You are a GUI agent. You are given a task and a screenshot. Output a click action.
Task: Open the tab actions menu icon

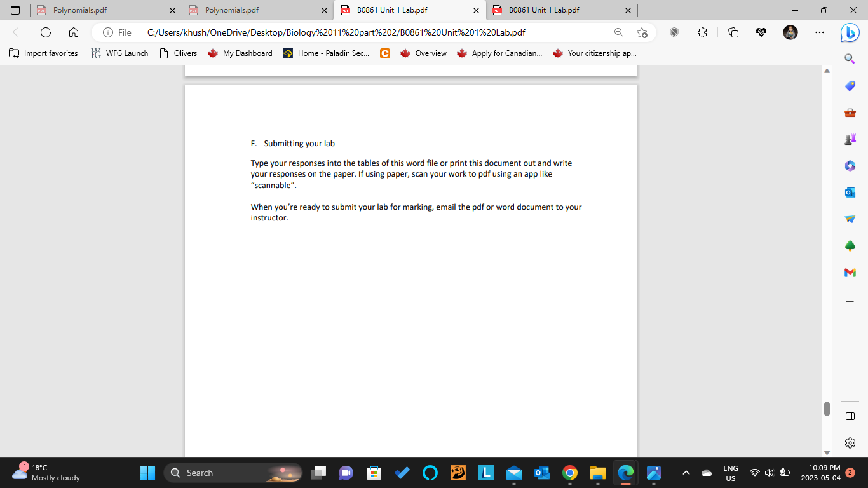tap(15, 10)
